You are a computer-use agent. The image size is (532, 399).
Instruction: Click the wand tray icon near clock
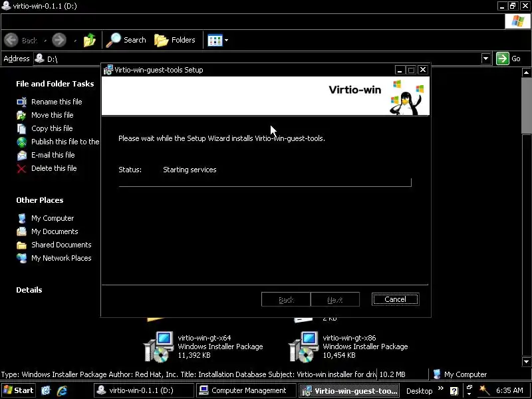coord(484,390)
